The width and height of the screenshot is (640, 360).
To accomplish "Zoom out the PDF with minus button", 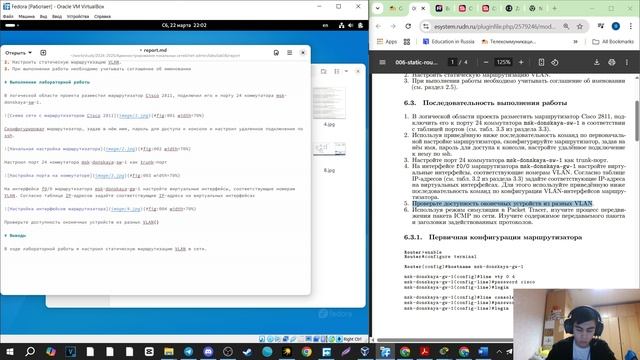I will point(486,62).
